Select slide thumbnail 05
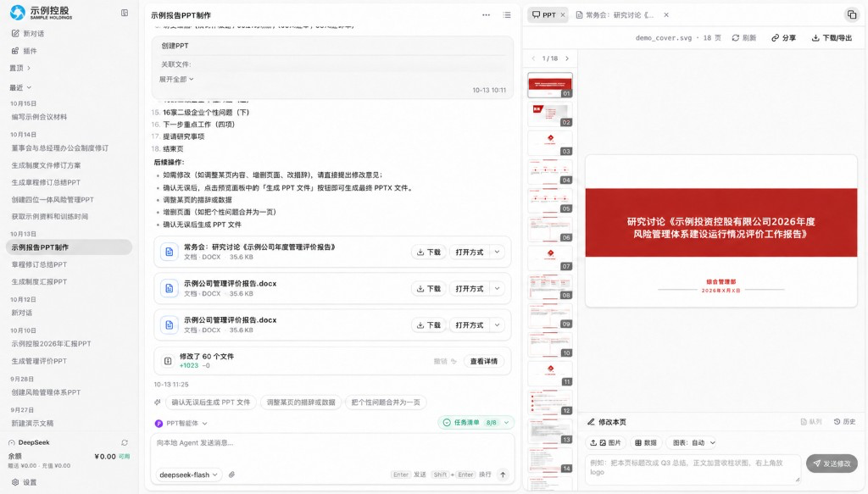 pyautogui.click(x=550, y=200)
